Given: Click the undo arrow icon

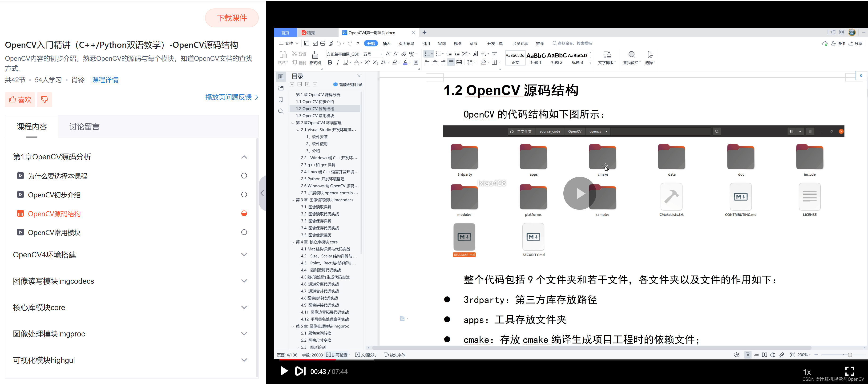Looking at the screenshot, I should [339, 44].
